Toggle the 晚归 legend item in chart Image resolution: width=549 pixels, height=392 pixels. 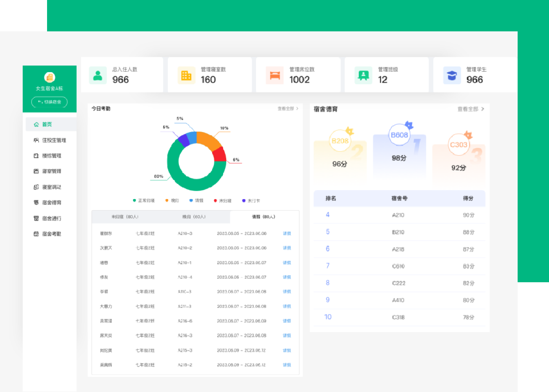pos(172,201)
